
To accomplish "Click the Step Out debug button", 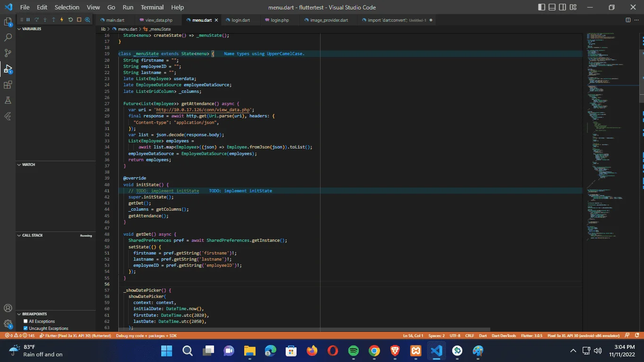I will point(53,20).
